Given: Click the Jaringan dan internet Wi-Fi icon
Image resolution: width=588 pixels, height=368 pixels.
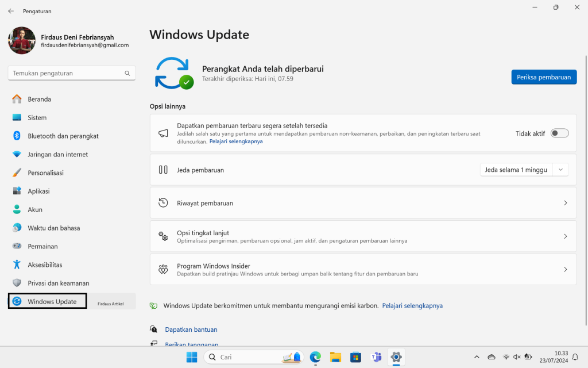Looking at the screenshot, I should [x=17, y=154].
